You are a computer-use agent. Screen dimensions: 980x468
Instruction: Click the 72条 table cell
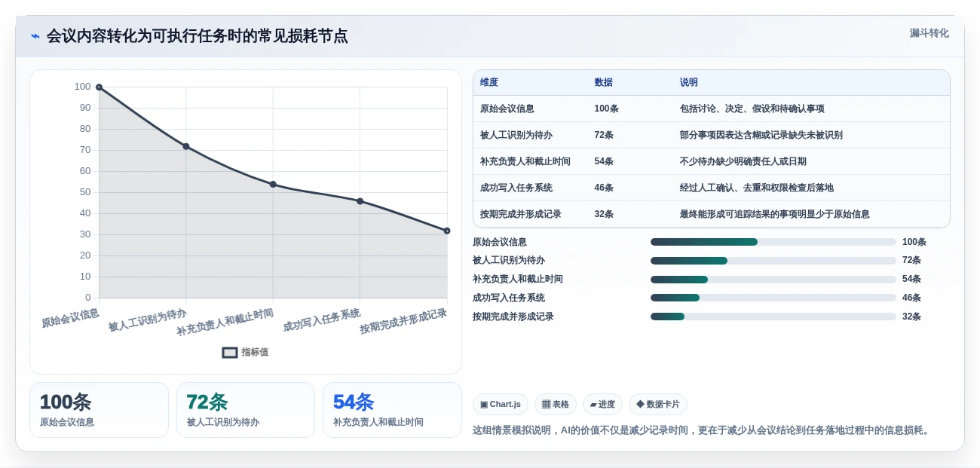(x=604, y=135)
